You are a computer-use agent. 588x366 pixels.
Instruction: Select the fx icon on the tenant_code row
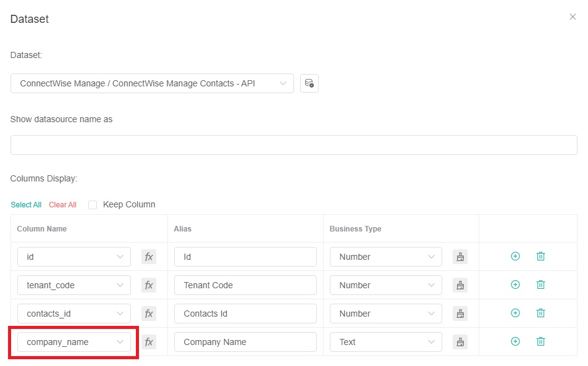(x=148, y=285)
